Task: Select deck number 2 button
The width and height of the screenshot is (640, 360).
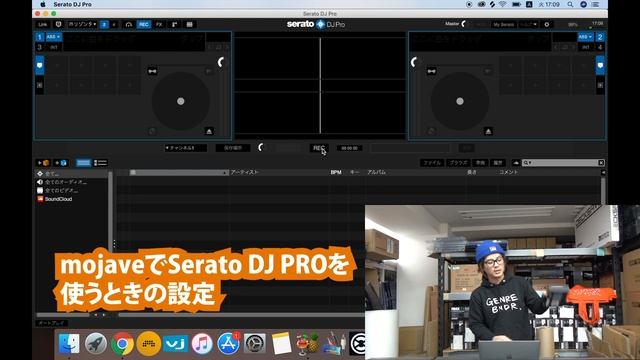Action: point(600,37)
